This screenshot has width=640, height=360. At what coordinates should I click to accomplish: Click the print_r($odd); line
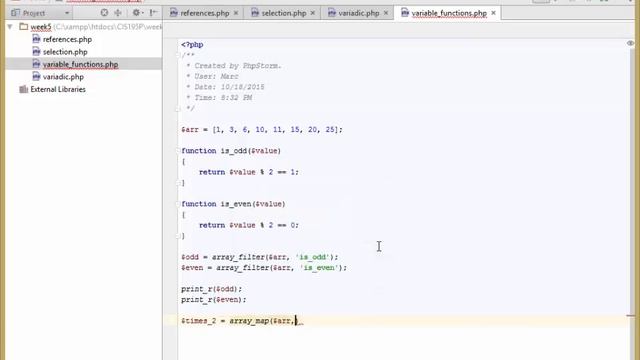211,289
